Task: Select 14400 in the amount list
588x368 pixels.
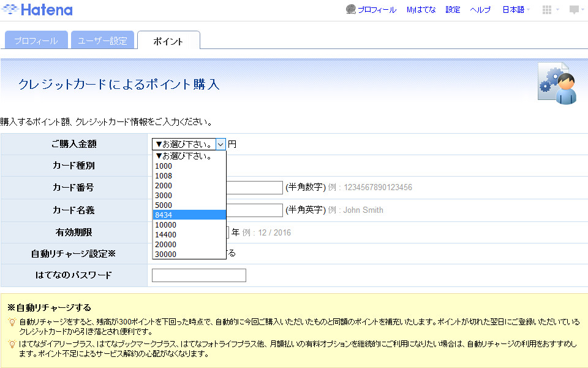Action: point(189,234)
